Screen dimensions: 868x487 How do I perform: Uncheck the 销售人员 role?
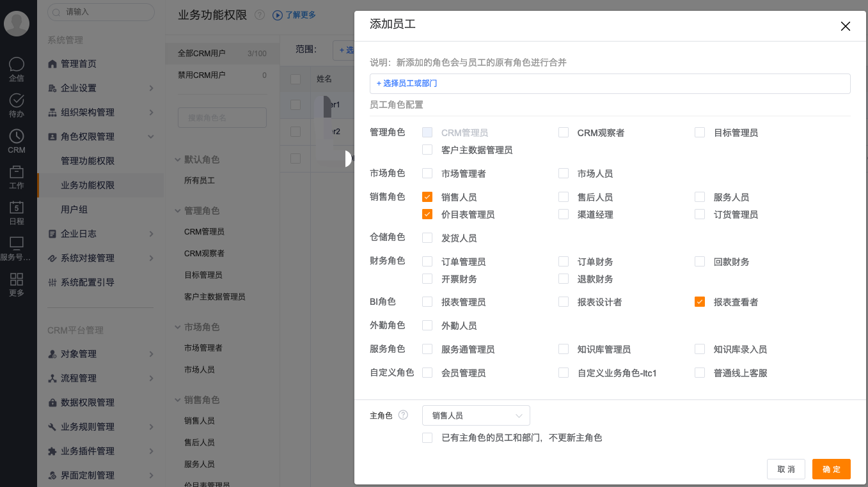click(427, 197)
